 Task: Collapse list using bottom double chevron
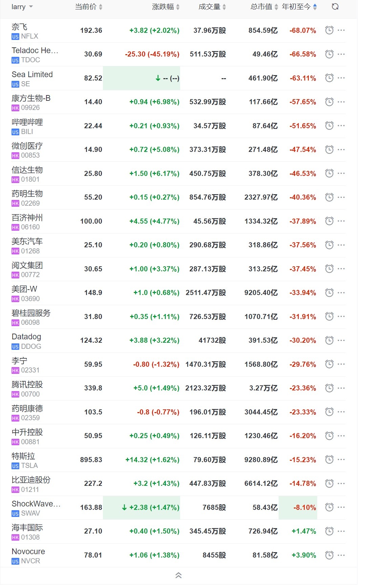click(178, 575)
